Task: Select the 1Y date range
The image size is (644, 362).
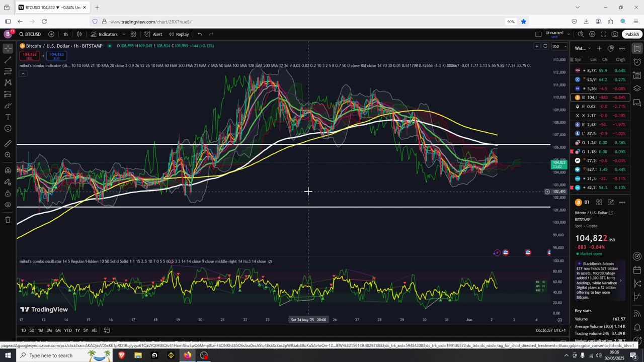Action: tap(77, 330)
